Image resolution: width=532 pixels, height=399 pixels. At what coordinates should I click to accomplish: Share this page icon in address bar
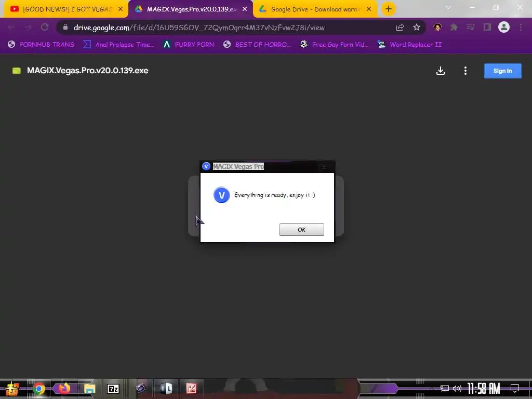(400, 28)
